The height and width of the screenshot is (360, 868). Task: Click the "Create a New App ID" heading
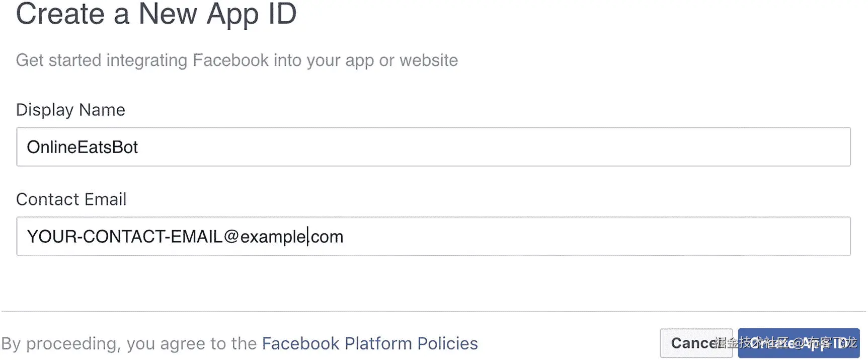coord(156,14)
